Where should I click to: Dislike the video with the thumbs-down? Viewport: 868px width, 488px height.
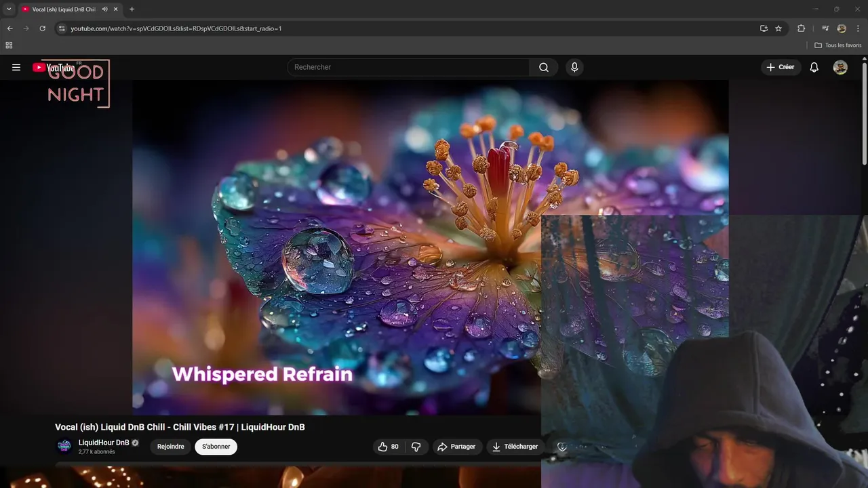[416, 447]
